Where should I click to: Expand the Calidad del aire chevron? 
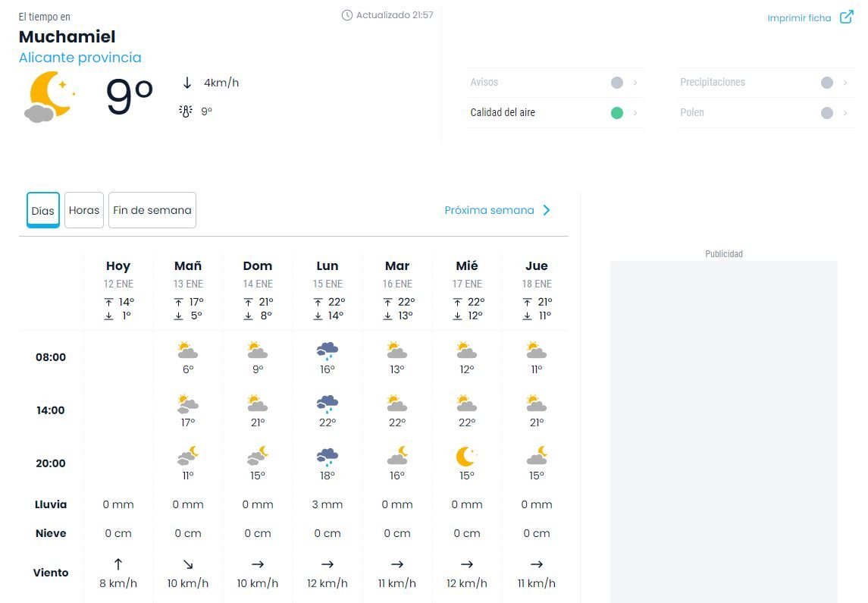click(x=635, y=113)
